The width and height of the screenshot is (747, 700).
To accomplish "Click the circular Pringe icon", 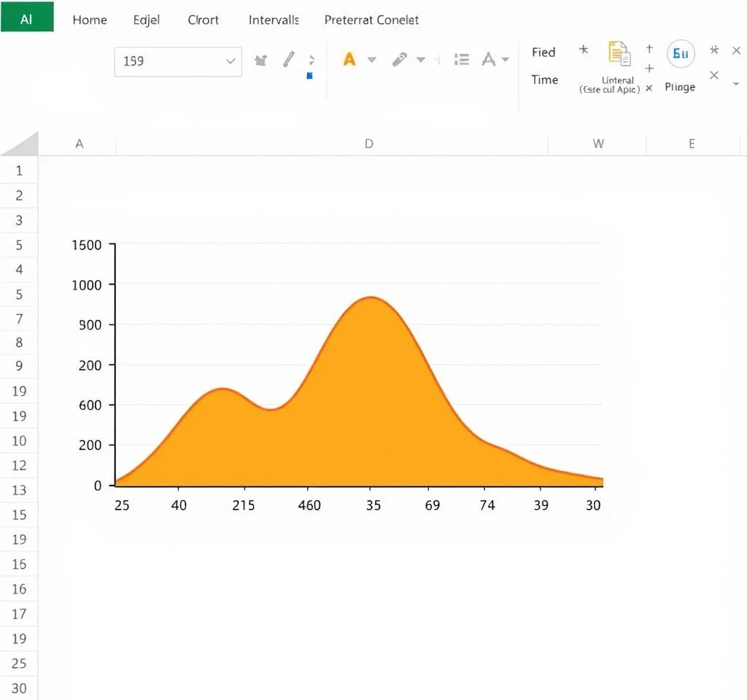I will pyautogui.click(x=680, y=54).
